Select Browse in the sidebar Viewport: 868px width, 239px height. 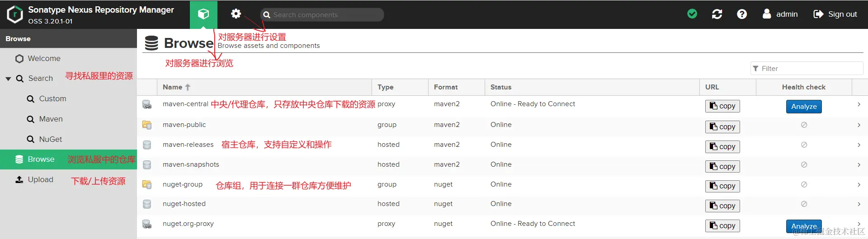coord(68,159)
